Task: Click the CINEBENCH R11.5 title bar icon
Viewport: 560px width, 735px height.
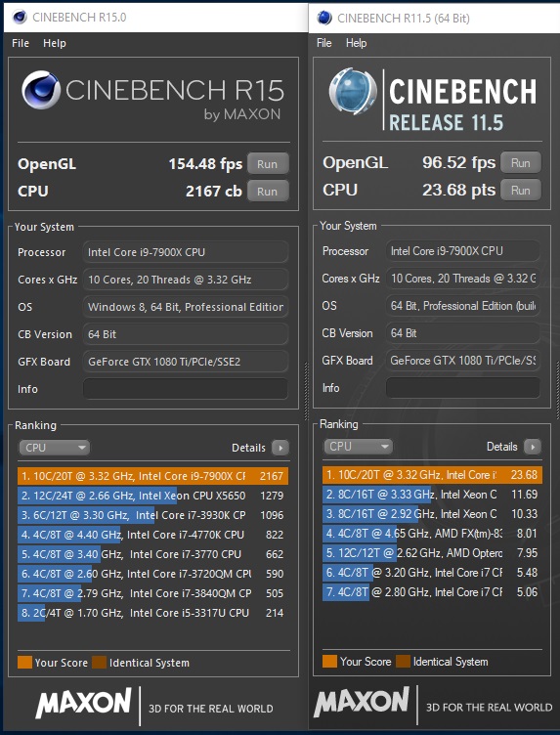Action: point(324,18)
